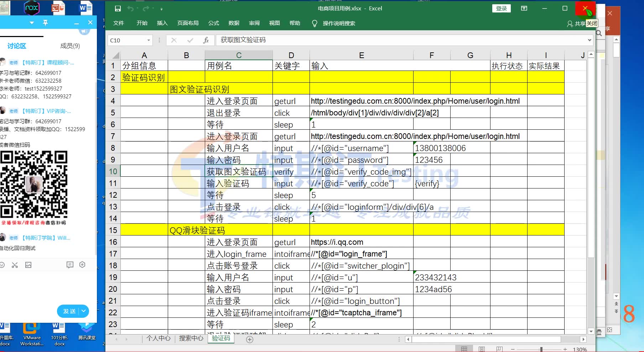The height and width of the screenshot is (352, 644).
Task: Open ribbon display options icon
Action: tap(524, 8)
